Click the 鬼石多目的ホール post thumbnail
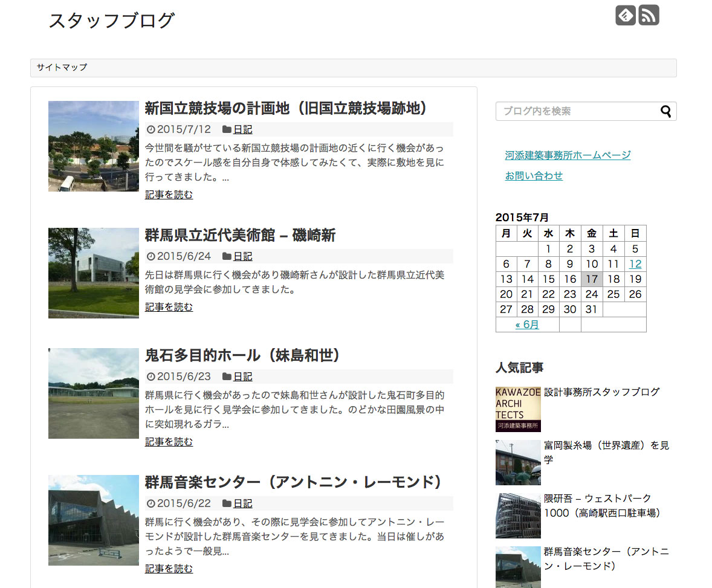This screenshot has width=712, height=588. tap(94, 393)
